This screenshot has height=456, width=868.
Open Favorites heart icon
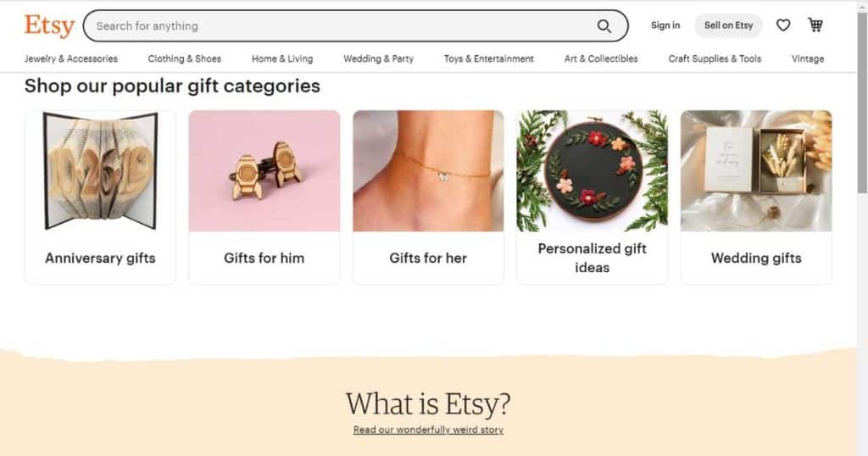[x=782, y=25]
